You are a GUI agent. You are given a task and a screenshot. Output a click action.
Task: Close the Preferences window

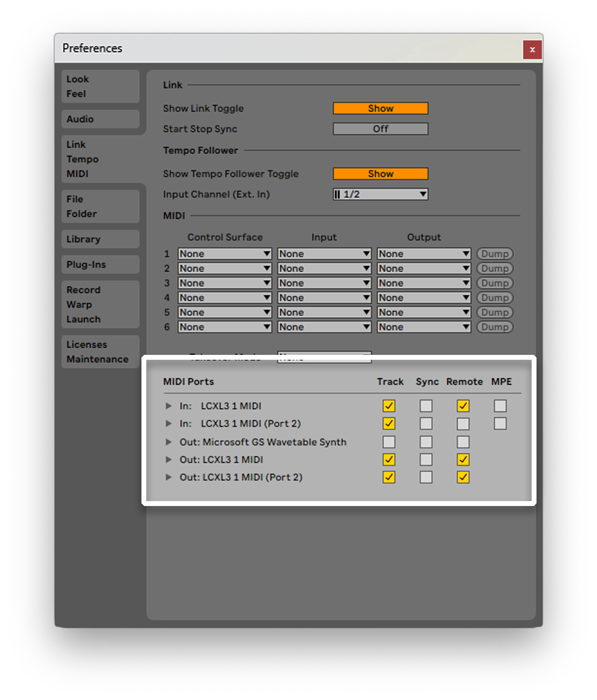click(x=532, y=50)
